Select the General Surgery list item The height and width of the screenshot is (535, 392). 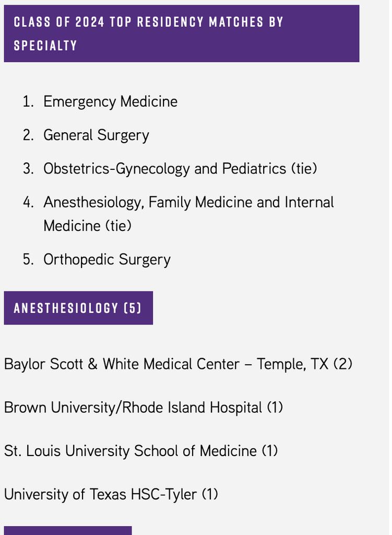point(96,135)
